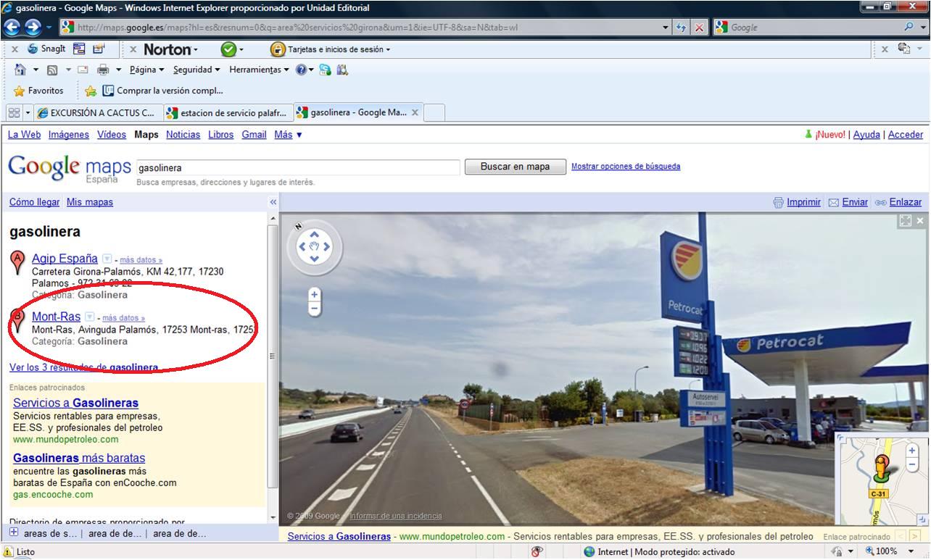Screen dimensions: 931x560
Task: Open Quick Tabs grid icon
Action: coord(14,113)
